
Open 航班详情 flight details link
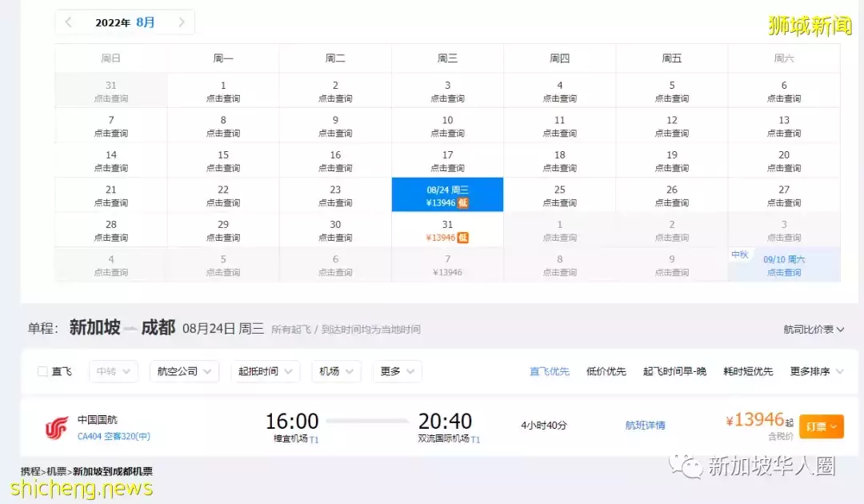[x=645, y=426]
